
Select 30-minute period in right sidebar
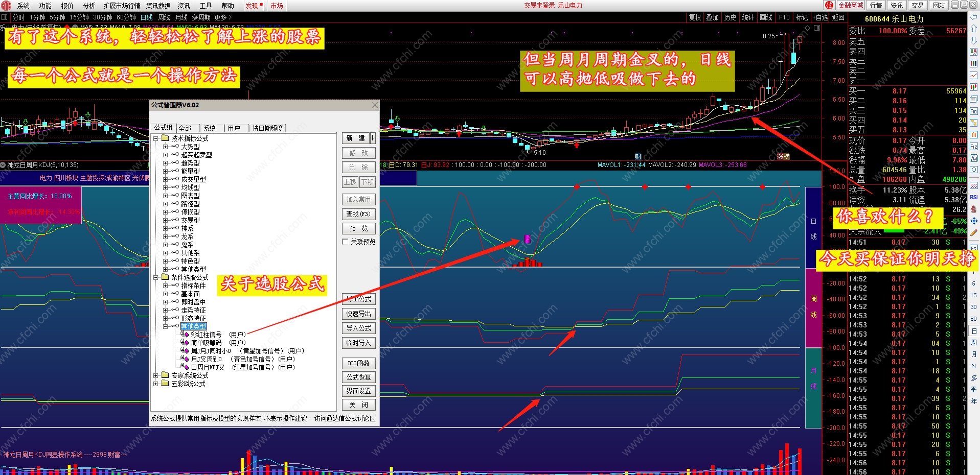pyautogui.click(x=974, y=307)
